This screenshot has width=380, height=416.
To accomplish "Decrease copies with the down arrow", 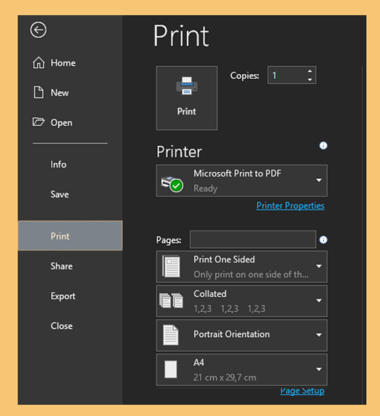I will 310,80.
